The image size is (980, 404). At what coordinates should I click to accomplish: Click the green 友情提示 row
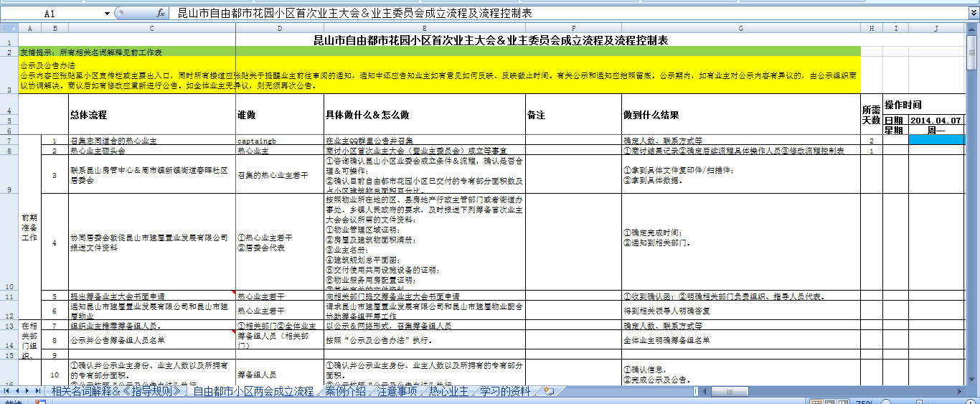(x=439, y=52)
